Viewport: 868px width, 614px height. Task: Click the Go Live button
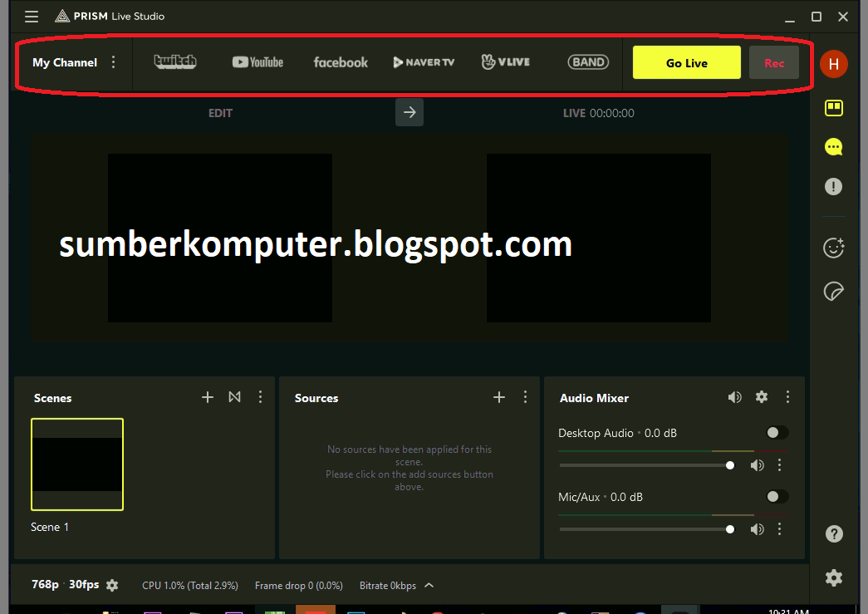click(686, 62)
